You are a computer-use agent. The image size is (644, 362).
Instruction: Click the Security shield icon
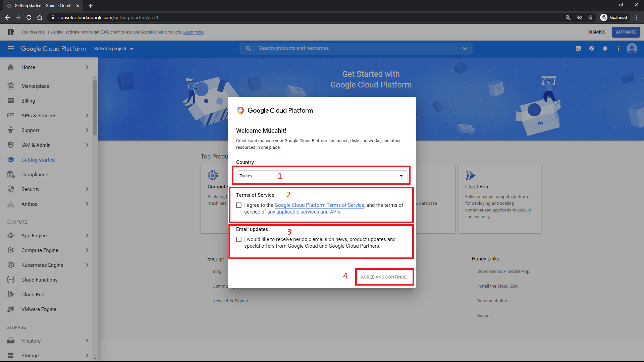click(11, 189)
